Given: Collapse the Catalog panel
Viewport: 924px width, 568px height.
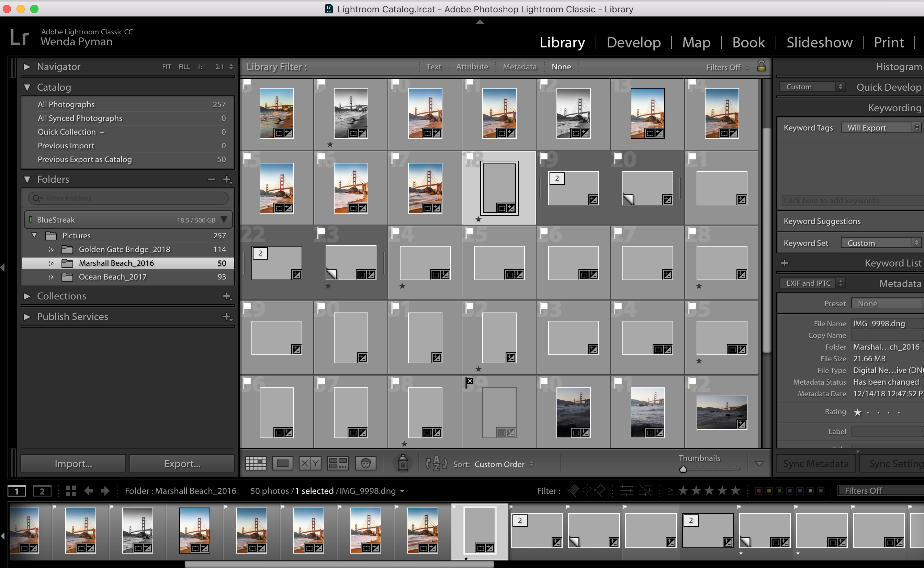Looking at the screenshot, I should pos(27,87).
